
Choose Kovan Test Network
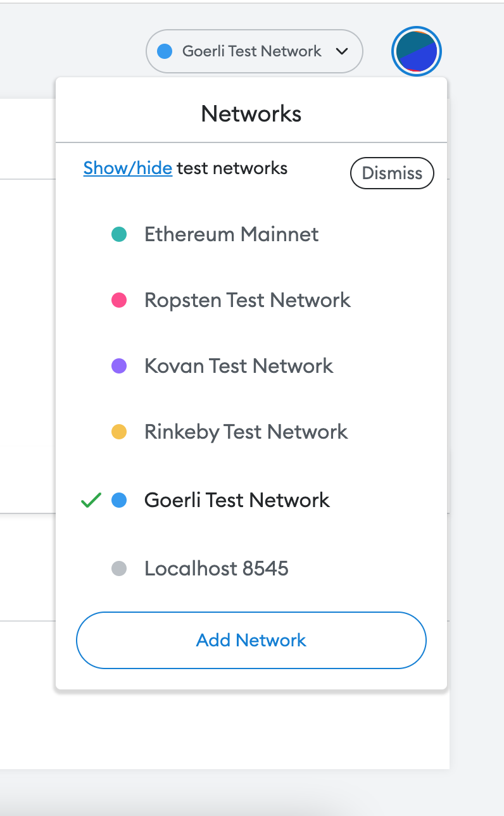click(x=239, y=366)
